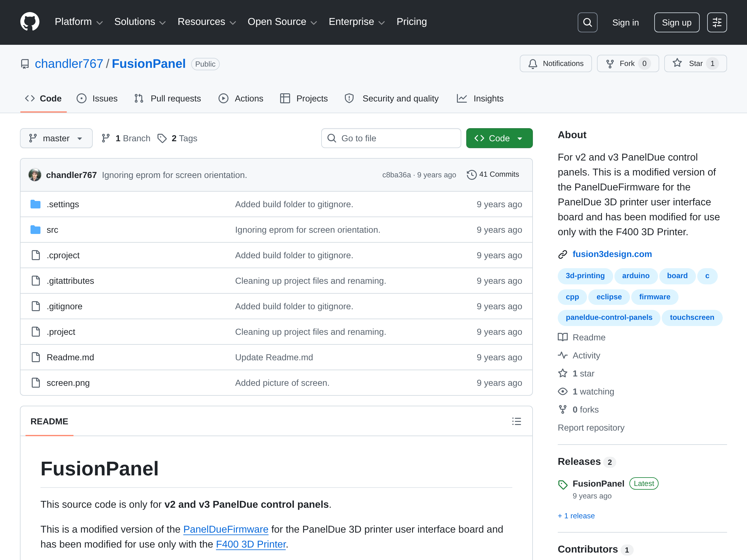Go to the GitHub homepage logo
Screen dimensions: 747x560
tap(30, 22)
